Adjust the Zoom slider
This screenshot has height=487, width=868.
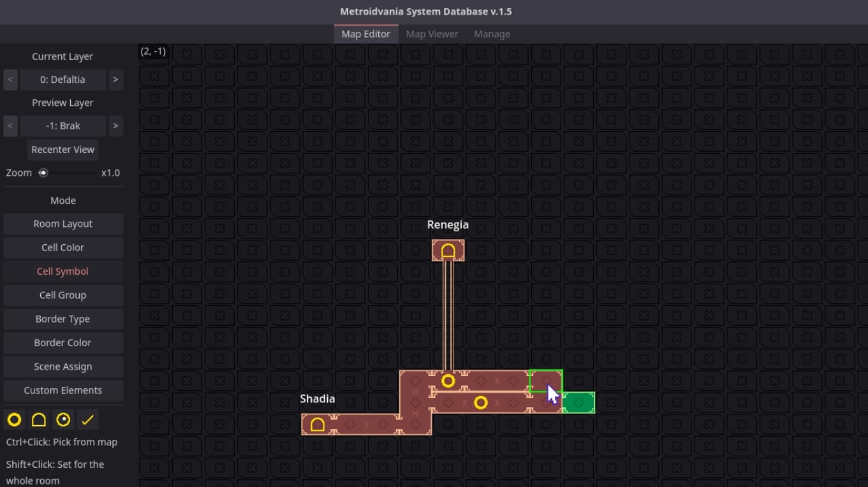click(43, 172)
